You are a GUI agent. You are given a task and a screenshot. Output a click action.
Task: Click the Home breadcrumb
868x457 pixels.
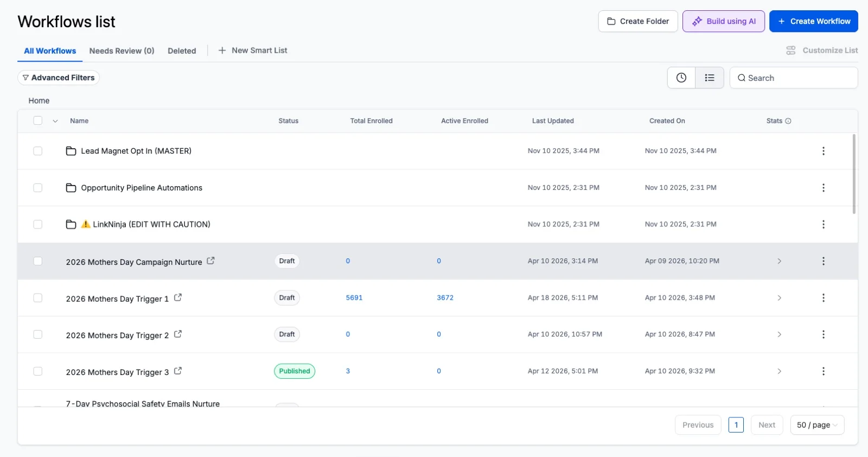[x=39, y=101]
